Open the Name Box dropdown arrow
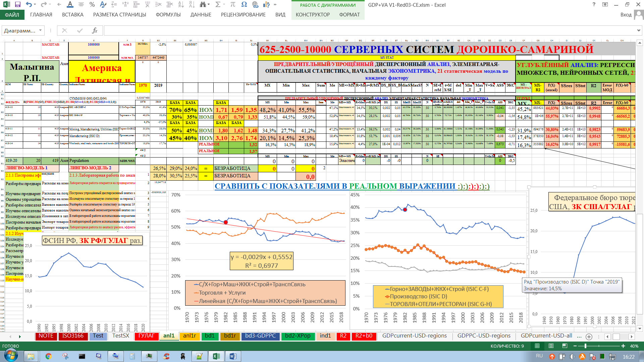 (x=40, y=31)
